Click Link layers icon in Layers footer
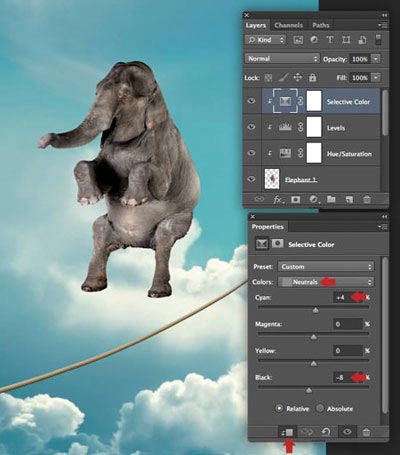400x455 pixels. 259,199
